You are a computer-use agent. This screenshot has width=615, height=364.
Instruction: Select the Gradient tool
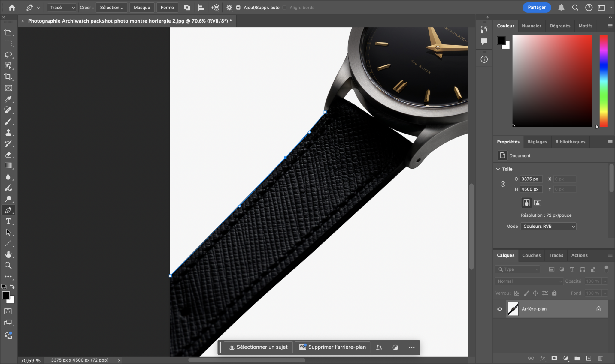coord(8,166)
